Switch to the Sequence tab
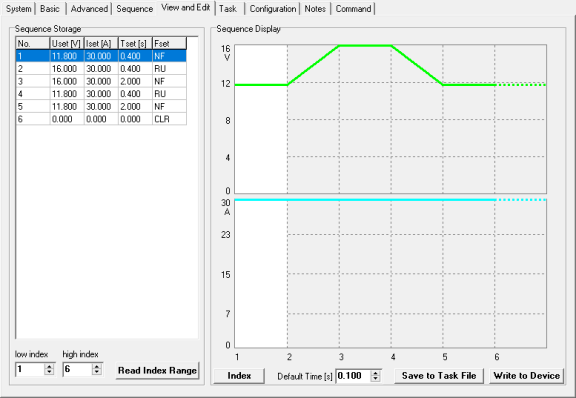576x398 pixels. [134, 8]
